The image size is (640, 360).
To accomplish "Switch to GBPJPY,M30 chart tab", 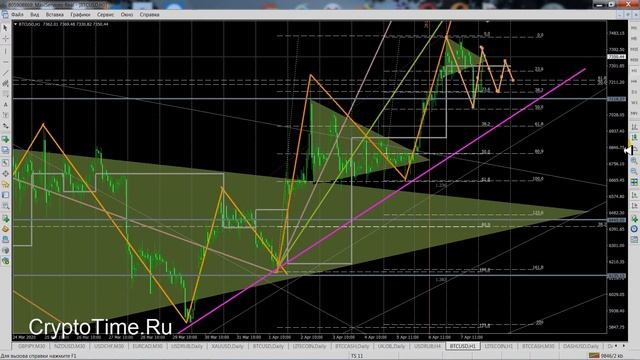I will [31, 346].
